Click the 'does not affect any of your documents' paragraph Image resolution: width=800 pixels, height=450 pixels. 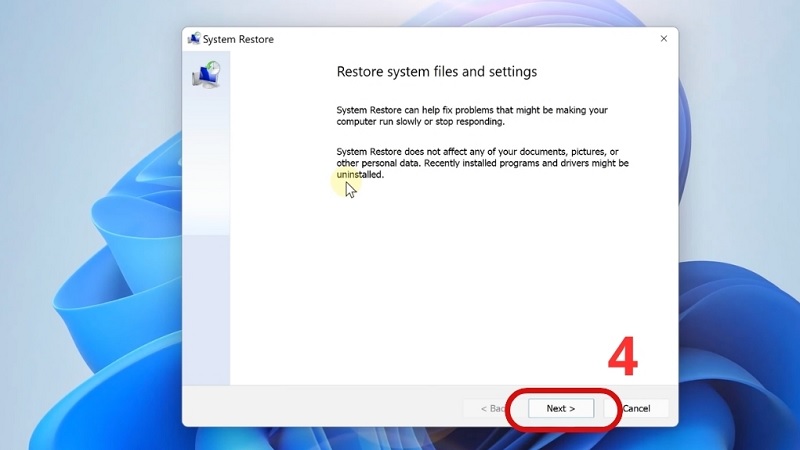482,163
